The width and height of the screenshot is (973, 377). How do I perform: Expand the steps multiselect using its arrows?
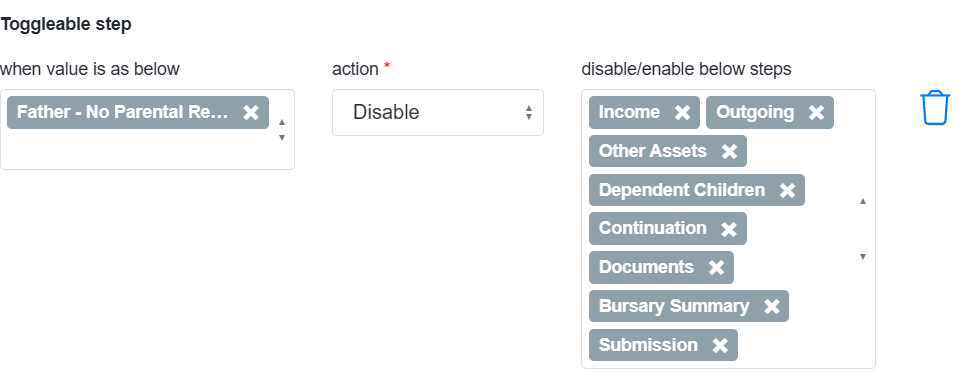point(863,229)
